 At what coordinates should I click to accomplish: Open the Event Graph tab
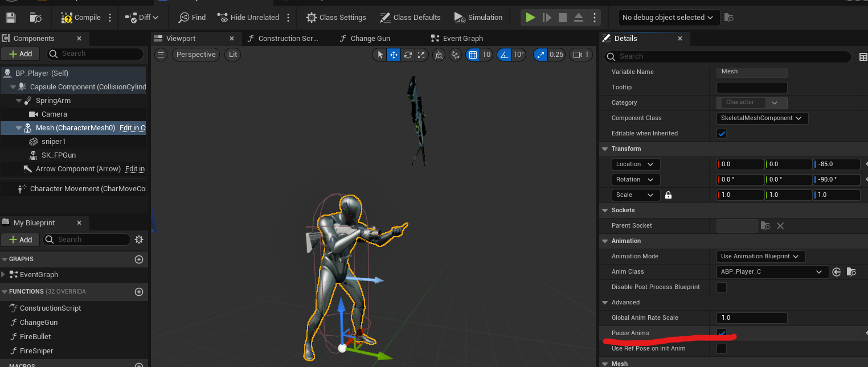pos(462,39)
